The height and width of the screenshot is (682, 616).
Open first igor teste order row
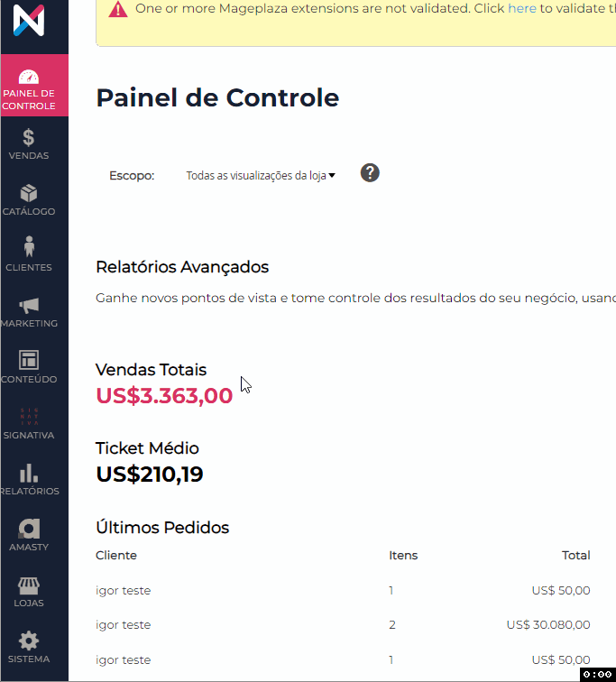click(x=124, y=591)
